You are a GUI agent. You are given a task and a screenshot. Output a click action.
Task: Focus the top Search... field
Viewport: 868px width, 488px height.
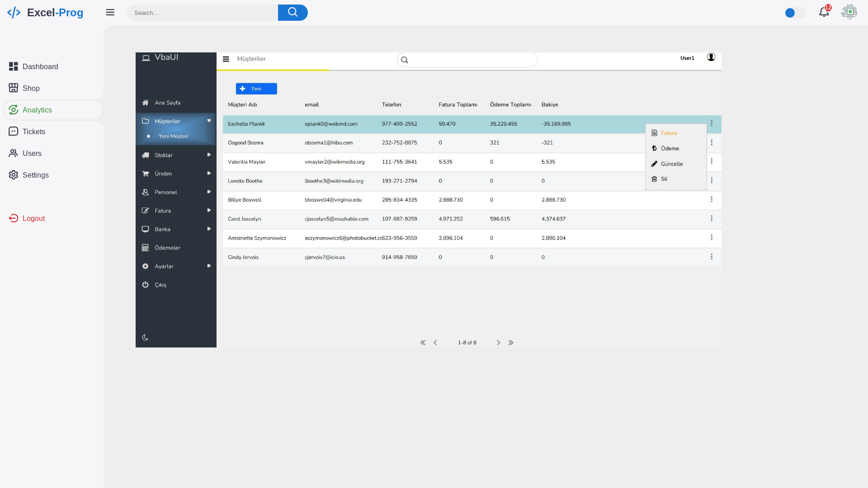[x=203, y=13]
